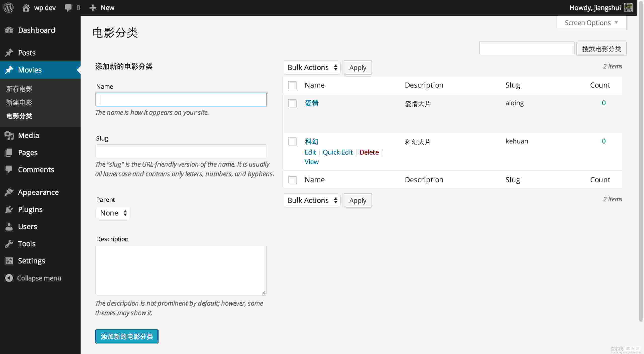
Task: Expand the Bulk Actions dropdown
Action: pyautogui.click(x=311, y=67)
